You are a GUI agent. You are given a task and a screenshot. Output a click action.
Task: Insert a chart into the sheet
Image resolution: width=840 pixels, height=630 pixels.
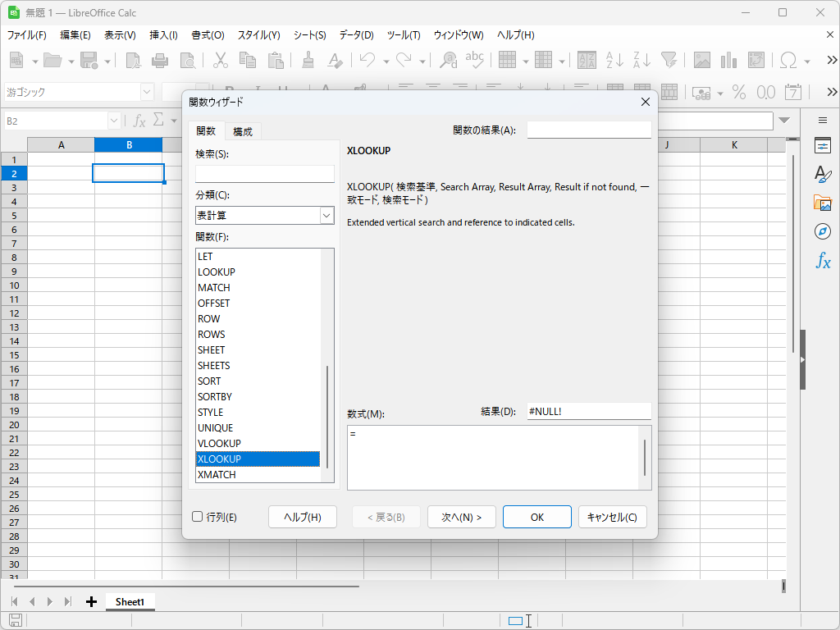pos(729,60)
